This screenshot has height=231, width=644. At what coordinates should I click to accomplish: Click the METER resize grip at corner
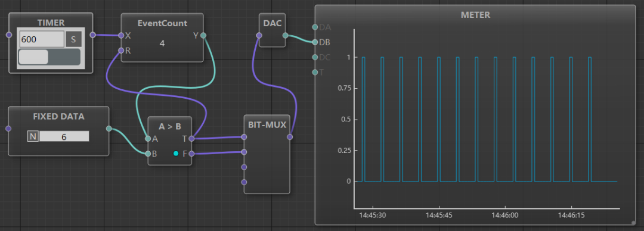tap(633, 223)
